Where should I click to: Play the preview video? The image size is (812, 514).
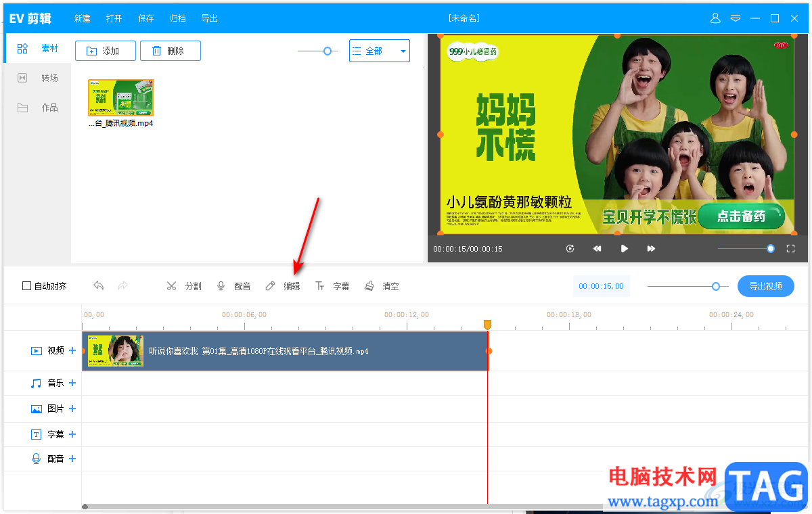click(x=625, y=249)
